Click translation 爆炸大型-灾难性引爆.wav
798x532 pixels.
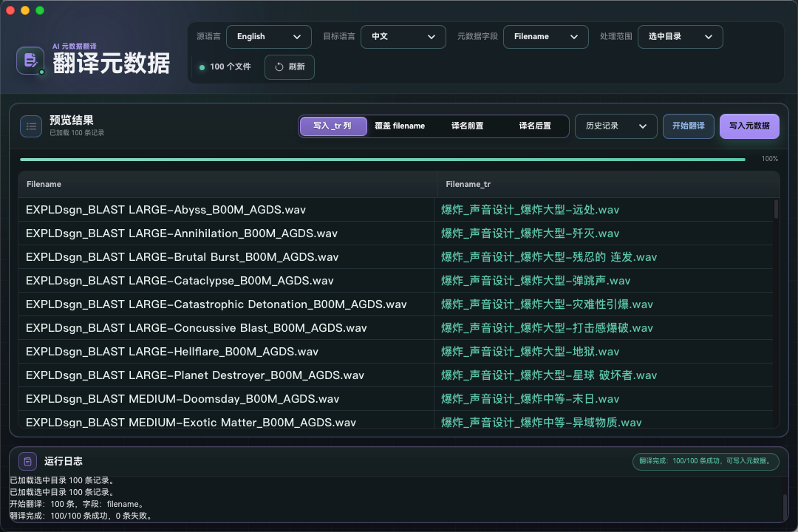click(547, 304)
